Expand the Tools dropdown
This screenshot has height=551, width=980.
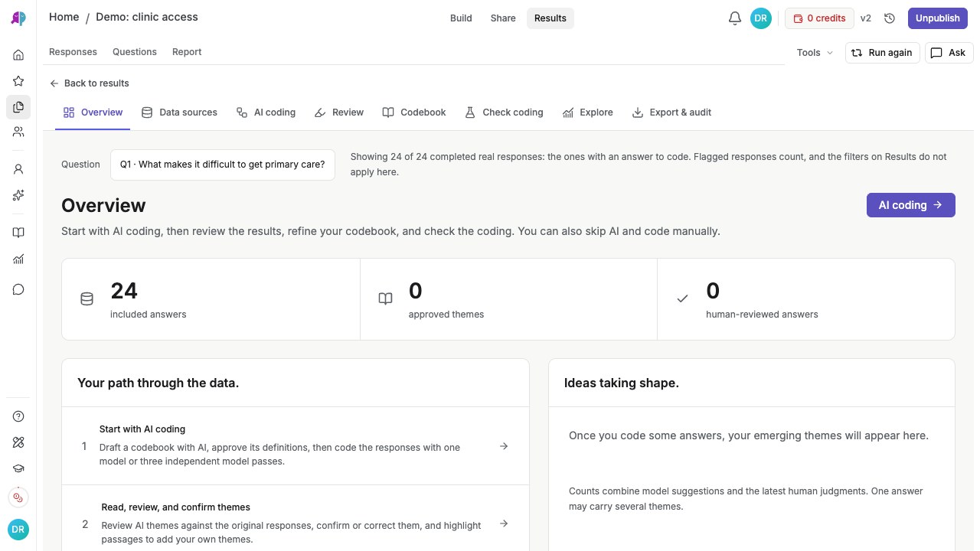(815, 53)
